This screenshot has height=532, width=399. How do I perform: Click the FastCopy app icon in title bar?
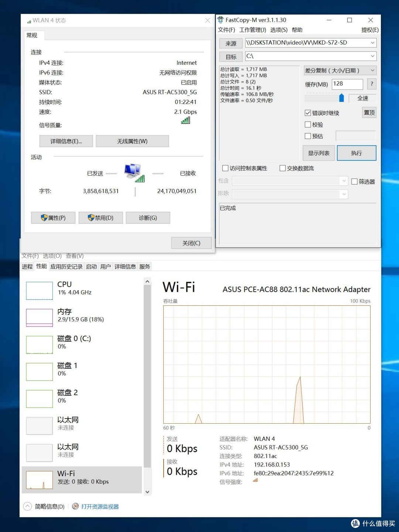[x=221, y=20]
